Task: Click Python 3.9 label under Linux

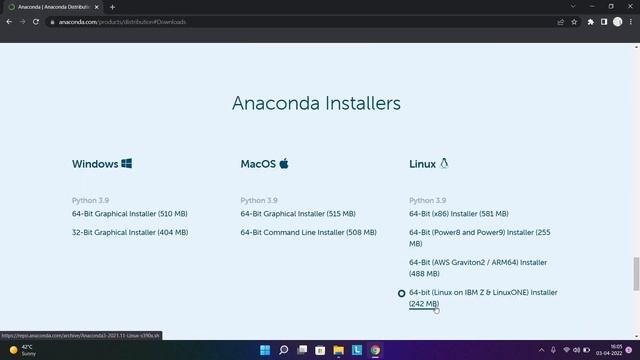Action: 427,200
